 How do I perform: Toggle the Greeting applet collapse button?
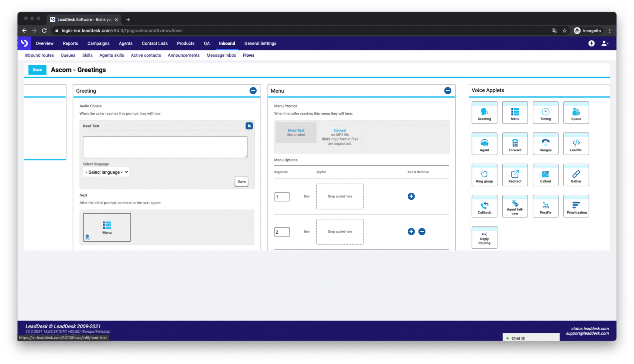[253, 91]
